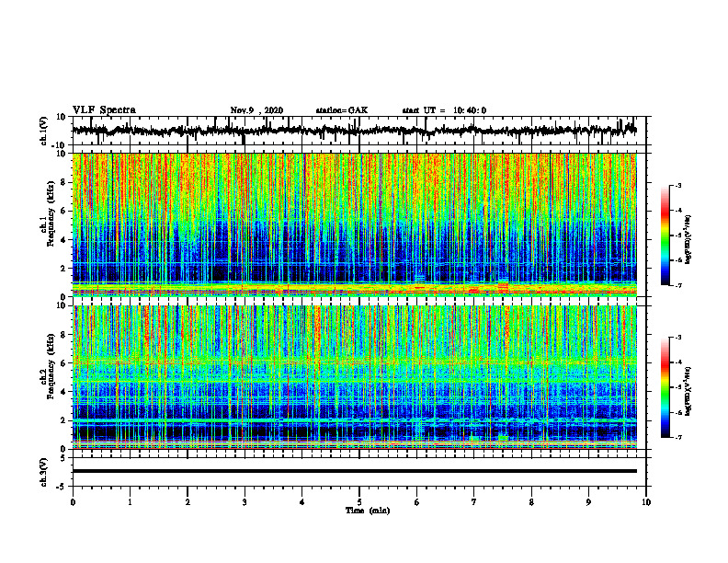Click inside the ch.2 spectrogram panel
728x563 pixels.
click(355, 377)
